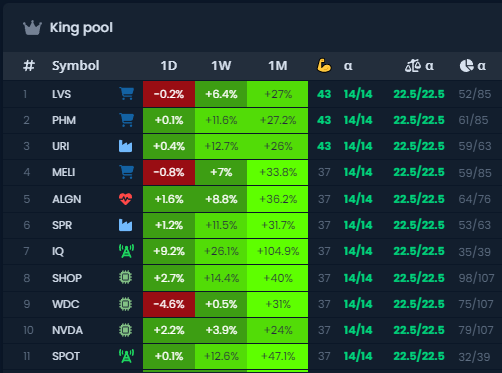Click the shopping cart icon for LVS

point(127,94)
